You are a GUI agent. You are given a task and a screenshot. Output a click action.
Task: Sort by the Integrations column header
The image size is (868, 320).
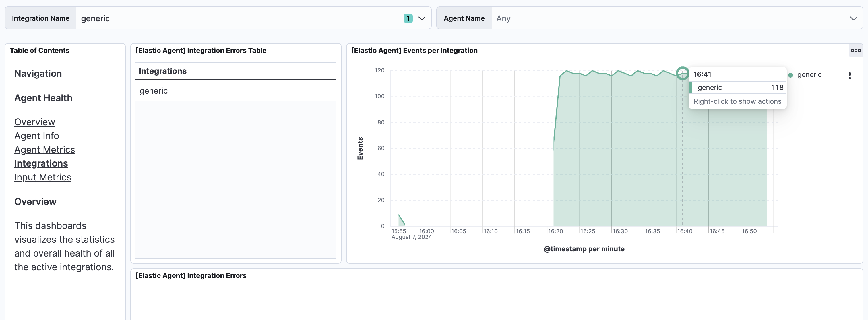[162, 71]
